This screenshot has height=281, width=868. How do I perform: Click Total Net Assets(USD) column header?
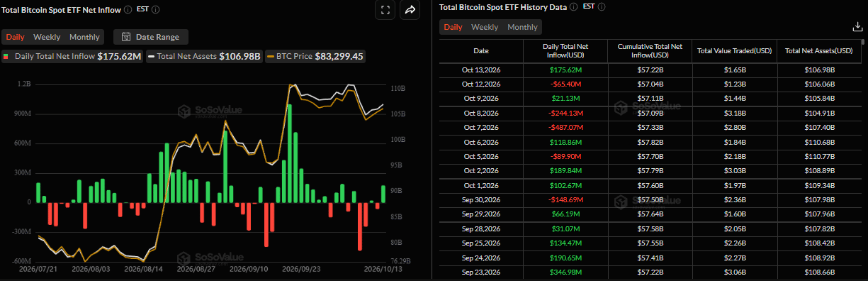click(x=819, y=50)
